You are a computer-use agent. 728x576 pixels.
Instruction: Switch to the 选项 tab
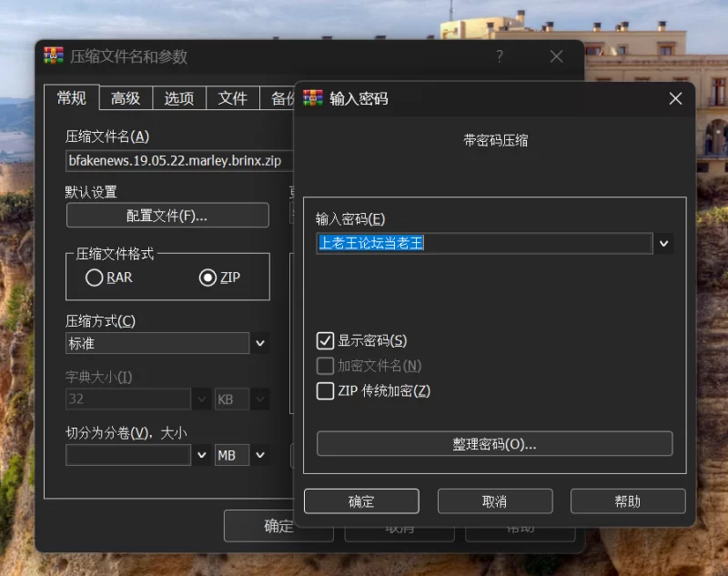pos(179,98)
